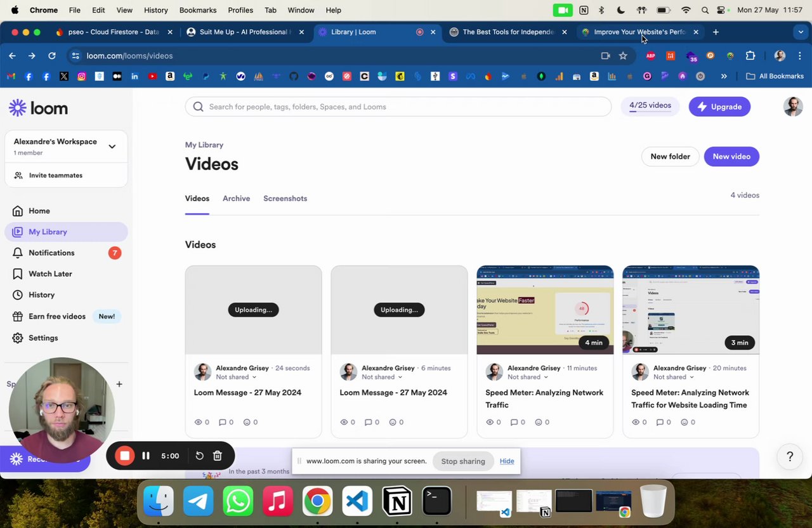The height and width of the screenshot is (528, 812).
Task: Open the Bookmarks menu in the menu bar
Action: [x=198, y=10]
